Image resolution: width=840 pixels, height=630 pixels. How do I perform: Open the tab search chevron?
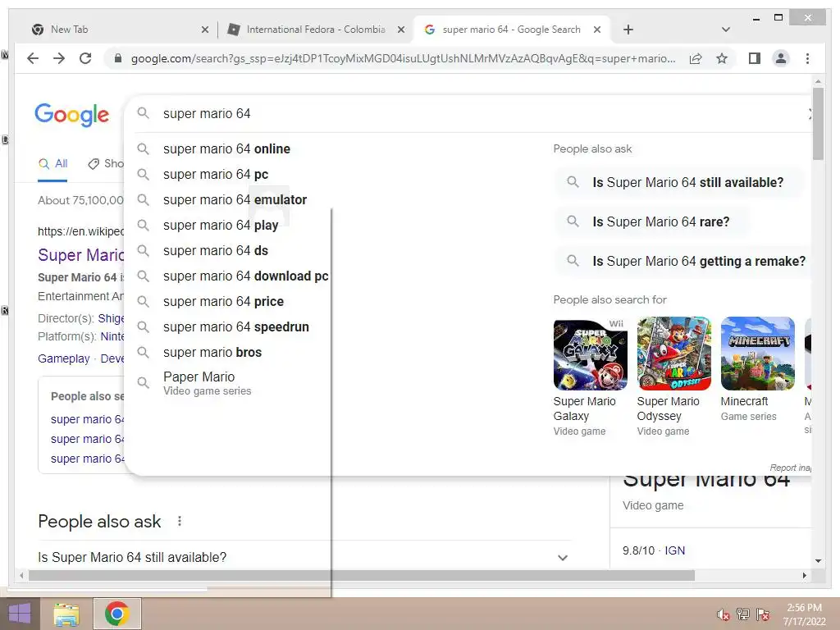(726, 30)
